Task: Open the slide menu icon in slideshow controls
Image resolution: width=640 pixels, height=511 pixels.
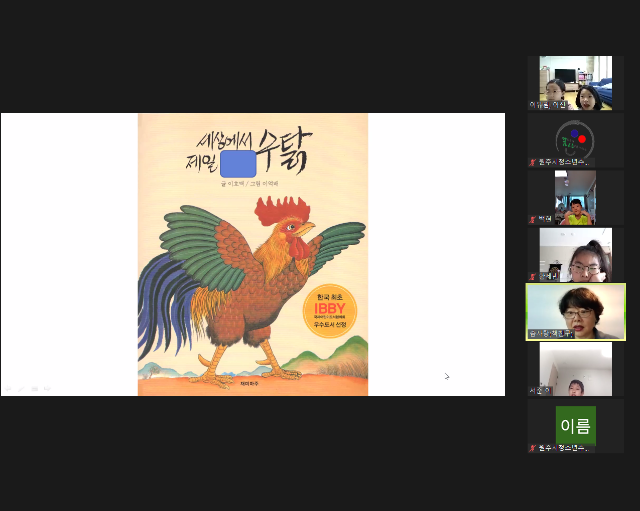Action: click(x=35, y=389)
